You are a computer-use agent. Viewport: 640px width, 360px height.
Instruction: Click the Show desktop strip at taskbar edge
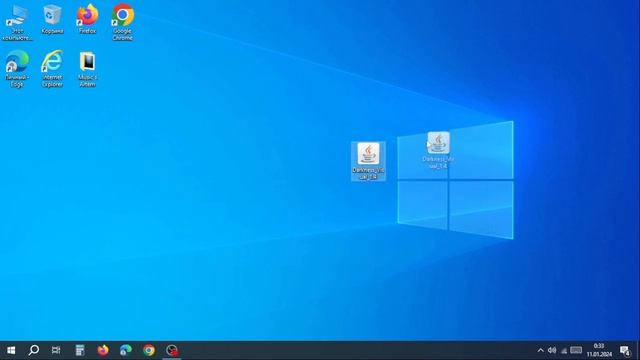[x=638, y=350]
